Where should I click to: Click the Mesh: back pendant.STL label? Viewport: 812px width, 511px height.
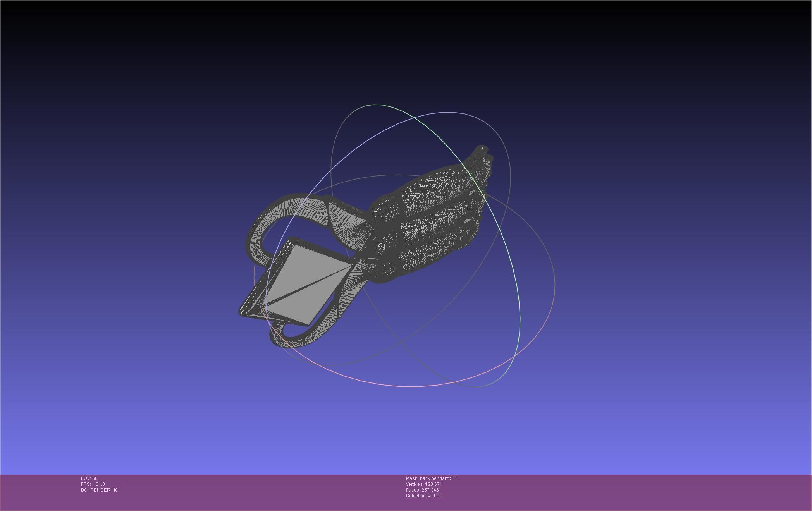[x=432, y=478]
